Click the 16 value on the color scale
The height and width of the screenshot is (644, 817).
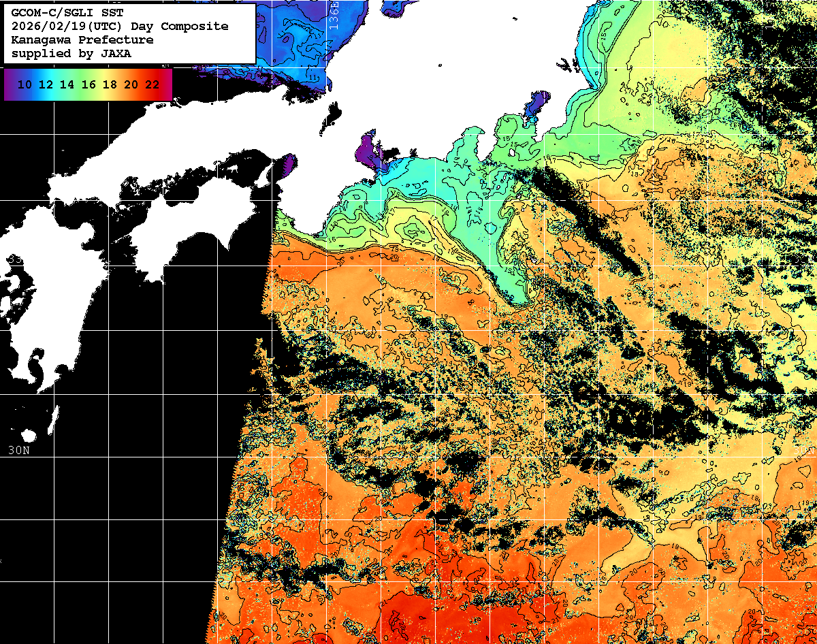(89, 85)
